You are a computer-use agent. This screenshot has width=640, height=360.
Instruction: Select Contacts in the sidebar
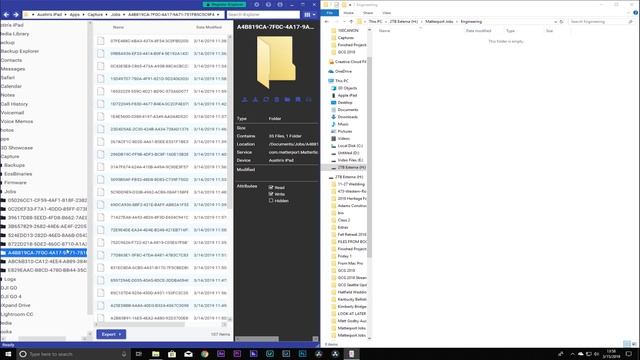coord(11,60)
